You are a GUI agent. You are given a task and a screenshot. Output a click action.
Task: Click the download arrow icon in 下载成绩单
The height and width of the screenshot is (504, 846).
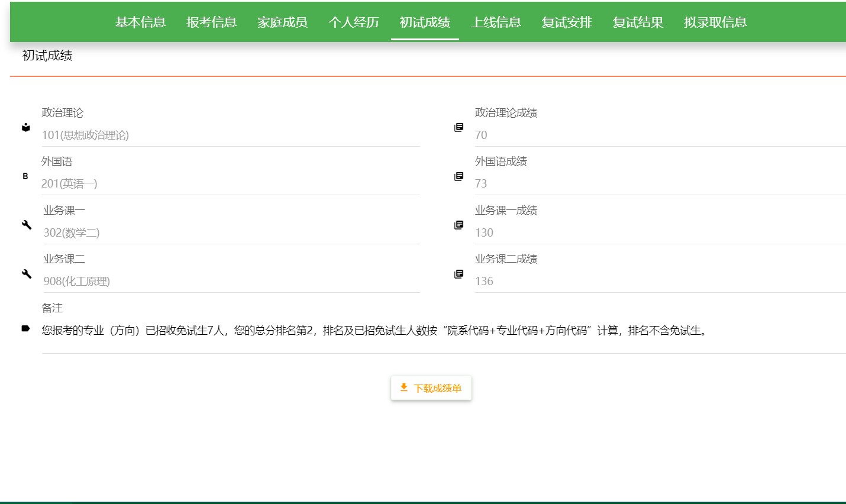pos(404,387)
